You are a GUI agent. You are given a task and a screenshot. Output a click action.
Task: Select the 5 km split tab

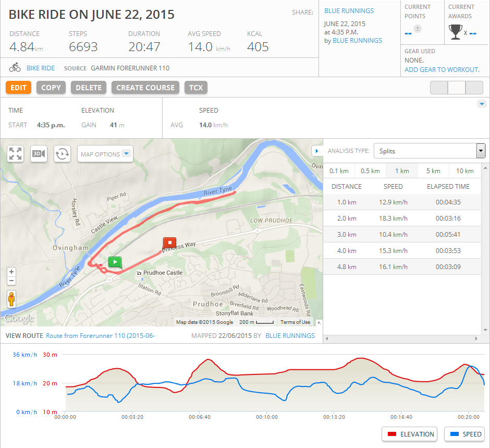pos(433,171)
